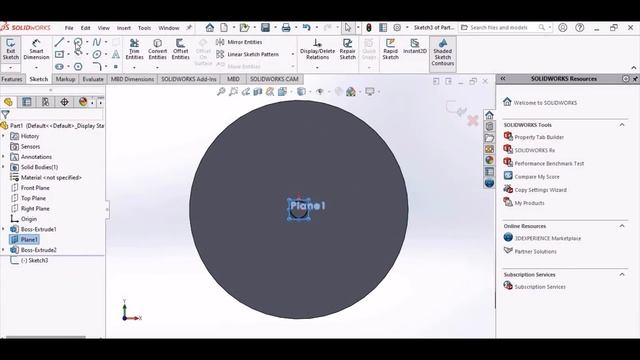Screen dimensions: 640x360
Task: Switch to the SOLIDWORKS CAM tab
Action: [x=274, y=79]
